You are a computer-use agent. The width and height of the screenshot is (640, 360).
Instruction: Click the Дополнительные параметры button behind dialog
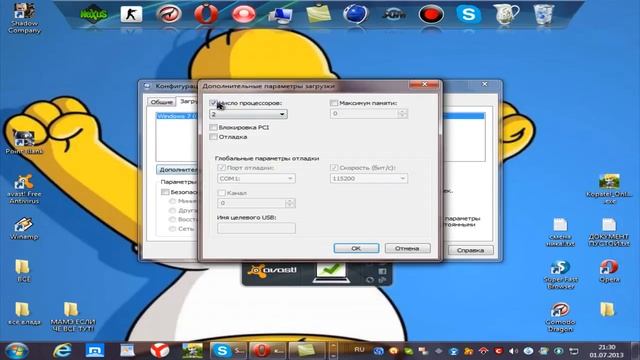tap(178, 170)
